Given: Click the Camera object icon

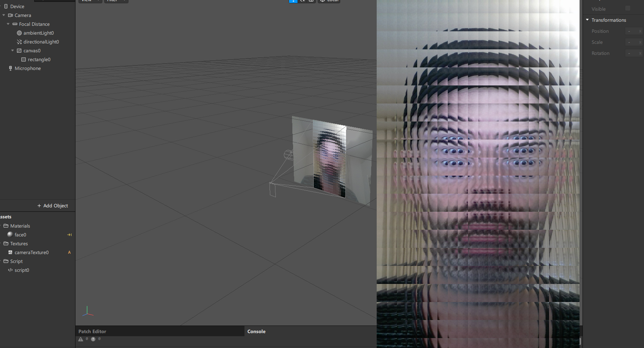Looking at the screenshot, I should tap(11, 15).
